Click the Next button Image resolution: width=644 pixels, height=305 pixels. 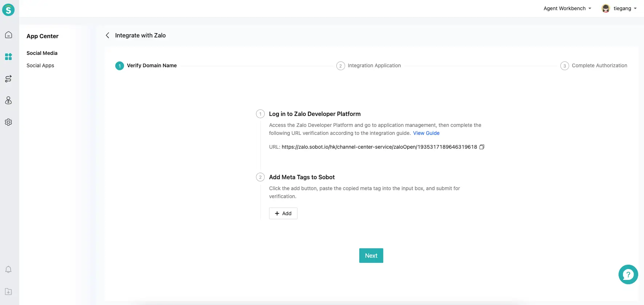click(371, 256)
